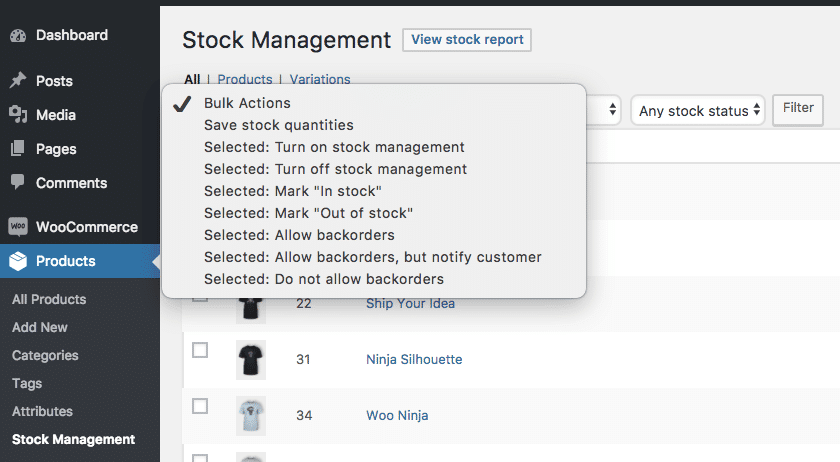This screenshot has height=462, width=840.
Task: Open the dropdown left of stock status
Action: (x=604, y=110)
